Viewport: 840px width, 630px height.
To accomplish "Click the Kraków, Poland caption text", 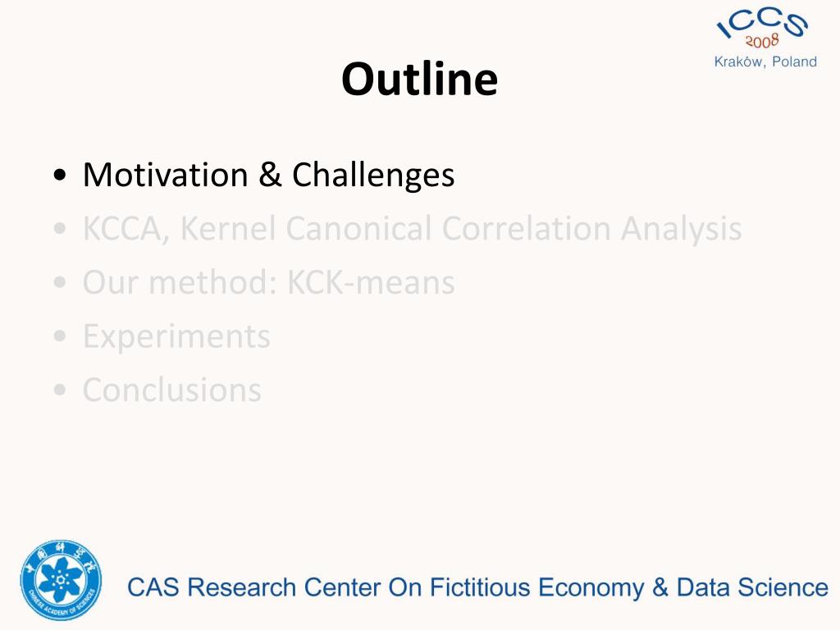I will (x=765, y=62).
